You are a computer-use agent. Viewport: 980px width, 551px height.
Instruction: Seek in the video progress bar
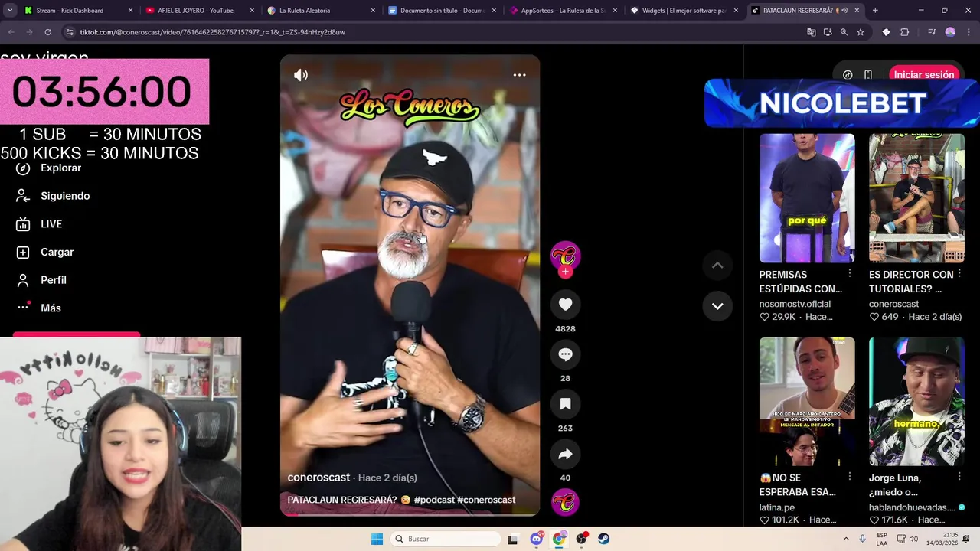410,514
